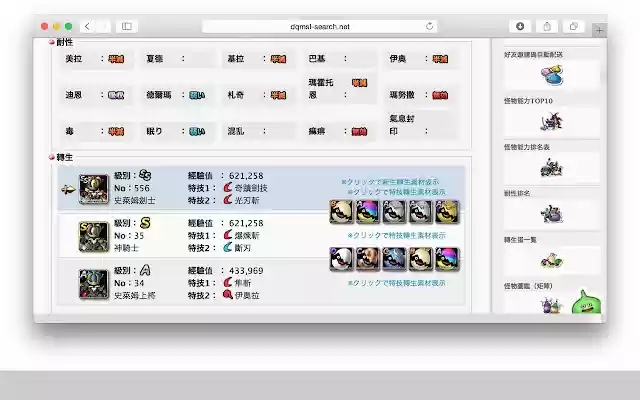
Task: Click the 伊奧拉 spell skill icon
Action: pyautogui.click(x=228, y=295)
